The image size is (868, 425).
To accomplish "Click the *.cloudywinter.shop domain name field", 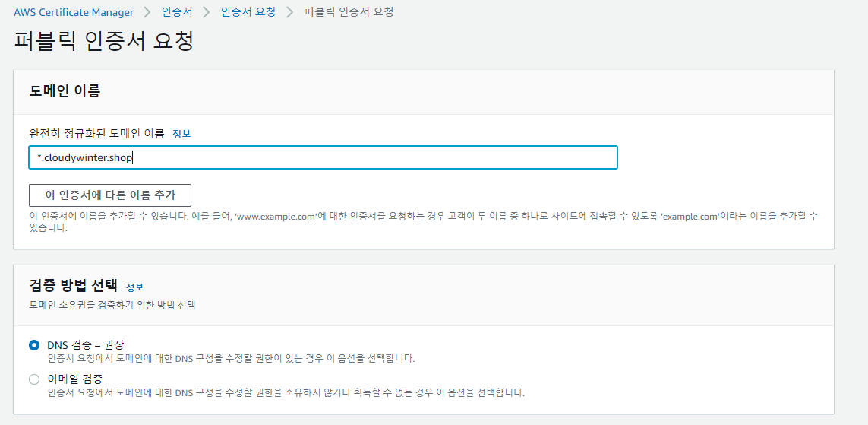I will coord(323,158).
